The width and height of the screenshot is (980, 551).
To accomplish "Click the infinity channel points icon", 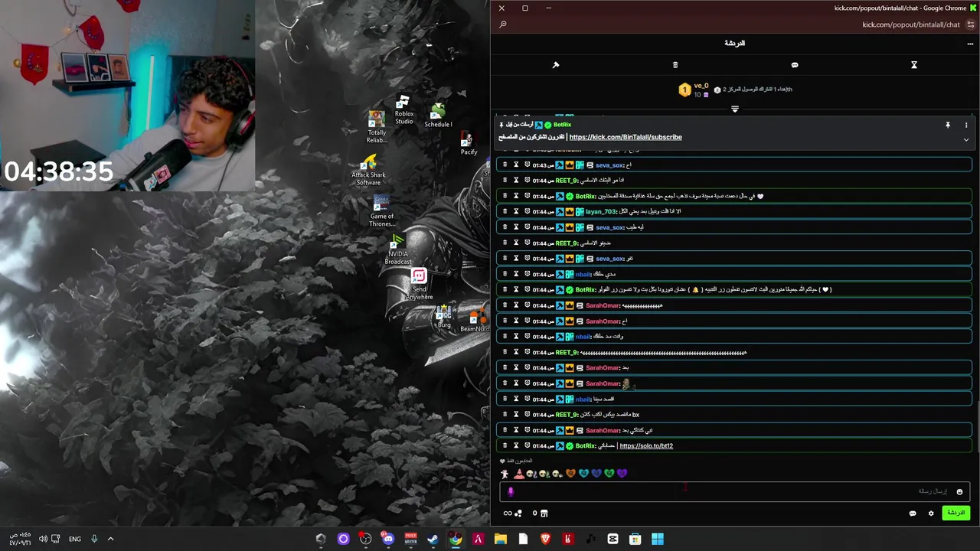I will [x=512, y=514].
